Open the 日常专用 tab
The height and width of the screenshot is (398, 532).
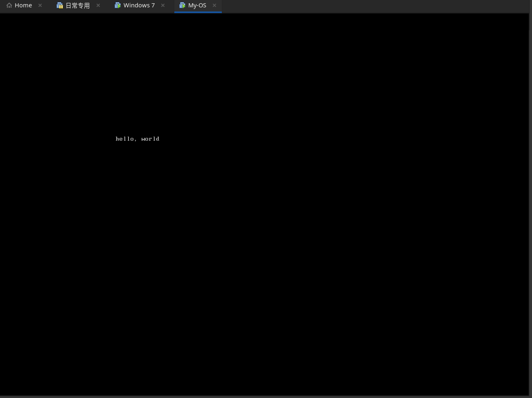(x=78, y=6)
